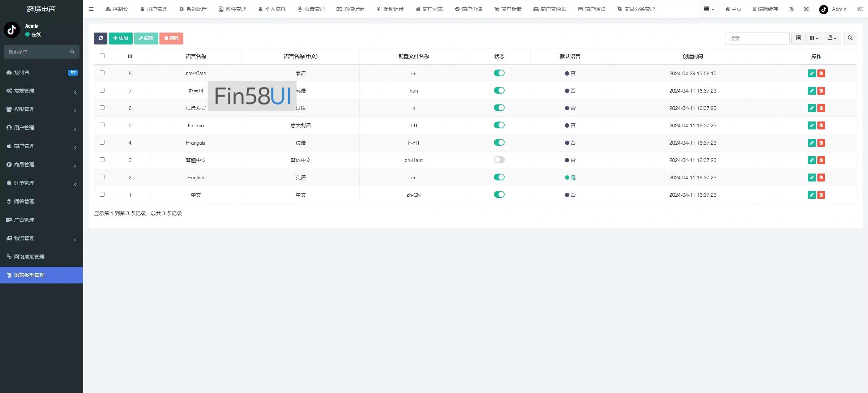Delete the 泰语 language entry
The width and height of the screenshot is (868, 393).
click(x=821, y=73)
